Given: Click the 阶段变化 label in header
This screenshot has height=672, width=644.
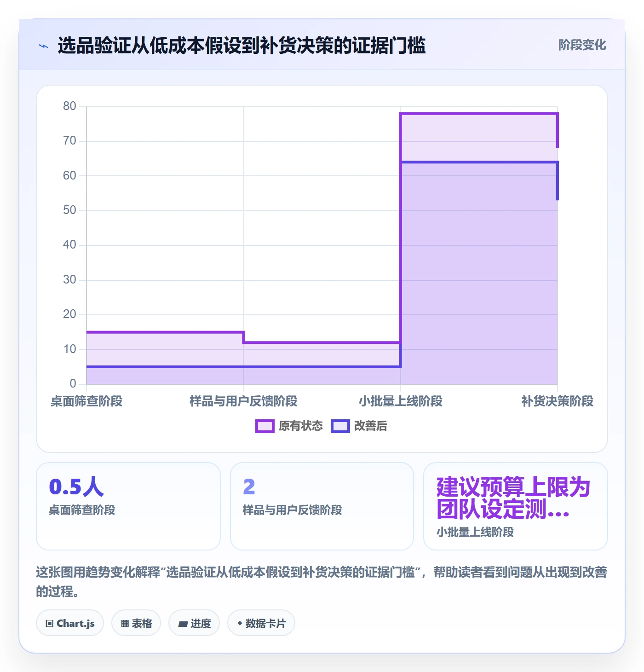Looking at the screenshot, I should coord(582,45).
